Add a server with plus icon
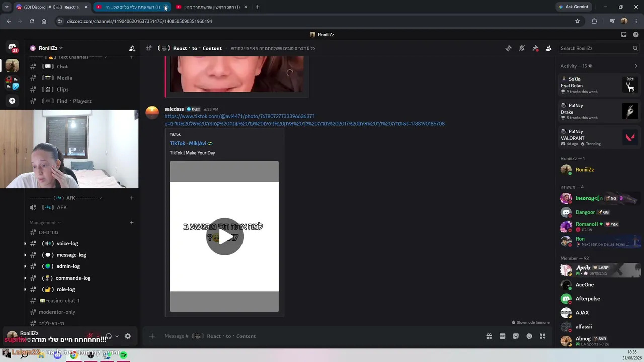Screen dimensions: 644x362 [12, 101]
